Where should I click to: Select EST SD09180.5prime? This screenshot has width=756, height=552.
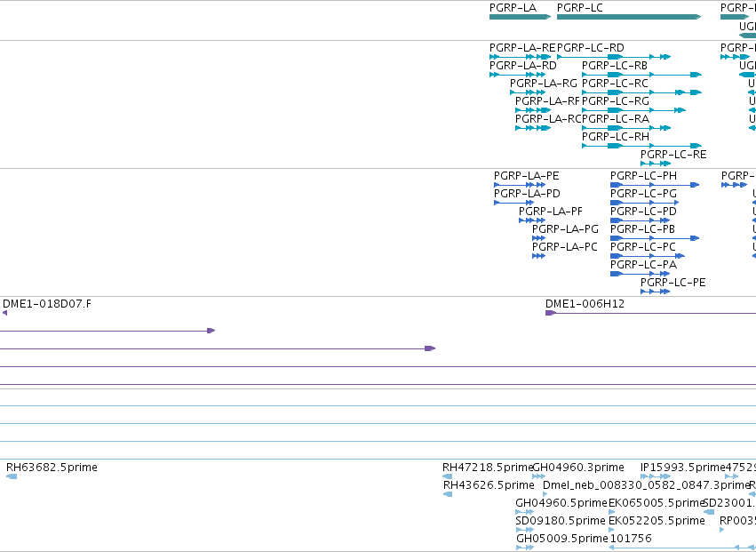(x=524, y=530)
